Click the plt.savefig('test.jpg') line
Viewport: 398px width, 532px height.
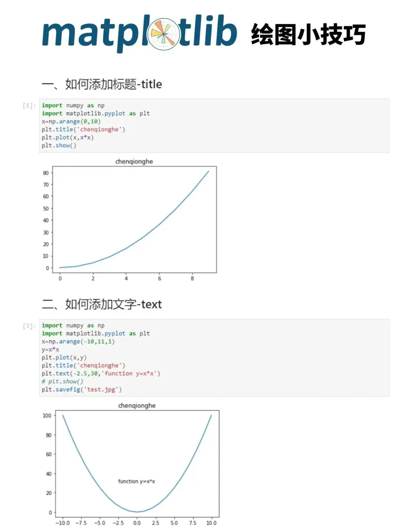coord(81,389)
